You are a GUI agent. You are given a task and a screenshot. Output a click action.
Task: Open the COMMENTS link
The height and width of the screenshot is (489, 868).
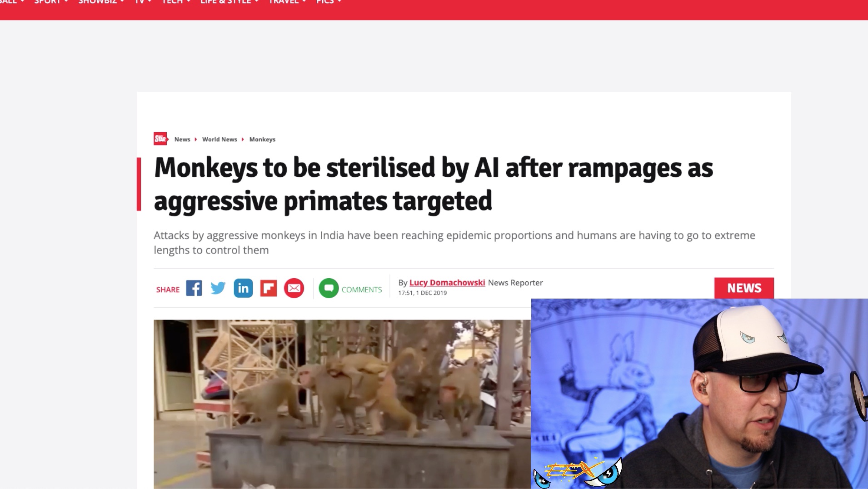(362, 289)
